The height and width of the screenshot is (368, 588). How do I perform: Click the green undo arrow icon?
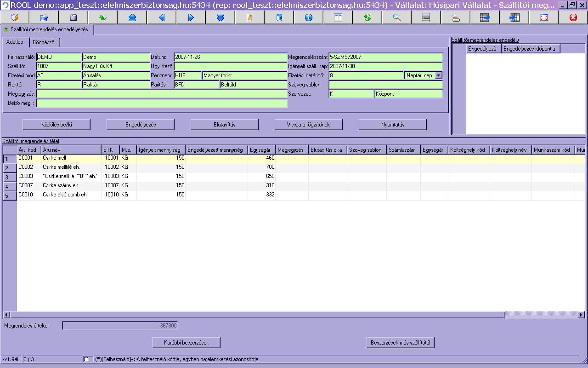pos(103,17)
